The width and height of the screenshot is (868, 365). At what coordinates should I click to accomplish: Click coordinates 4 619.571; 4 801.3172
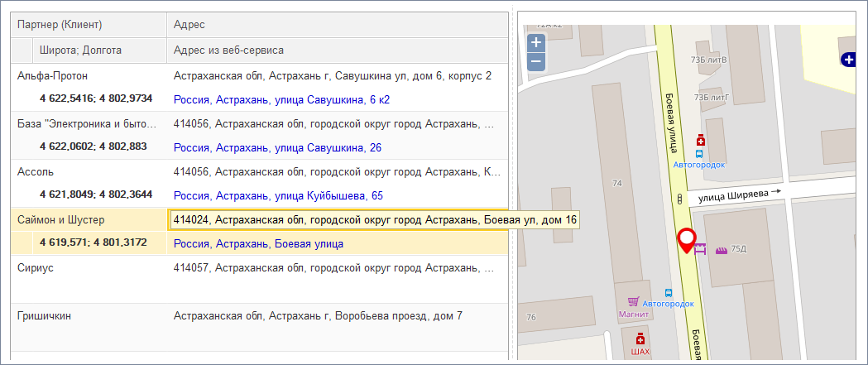[94, 242]
